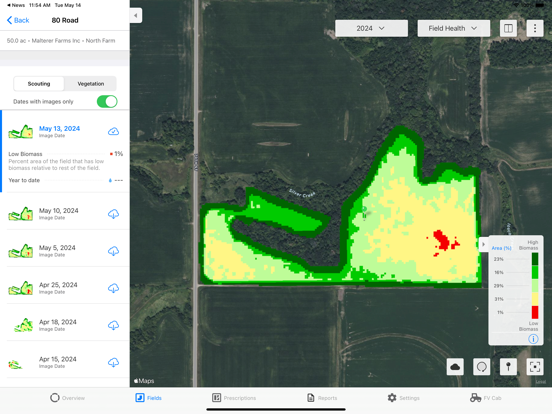Image resolution: width=552 pixels, height=414 pixels.
Task: Click red low biomass legend swatch
Action: pyautogui.click(x=535, y=313)
